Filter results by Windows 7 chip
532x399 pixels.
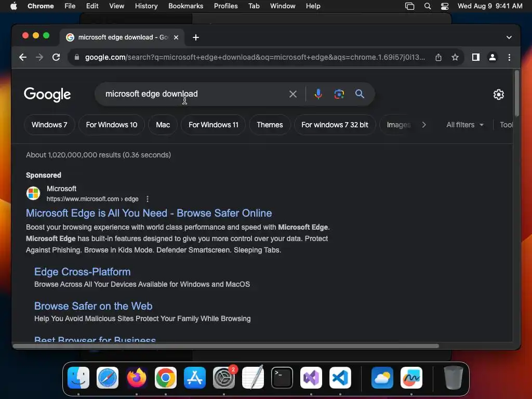click(49, 125)
